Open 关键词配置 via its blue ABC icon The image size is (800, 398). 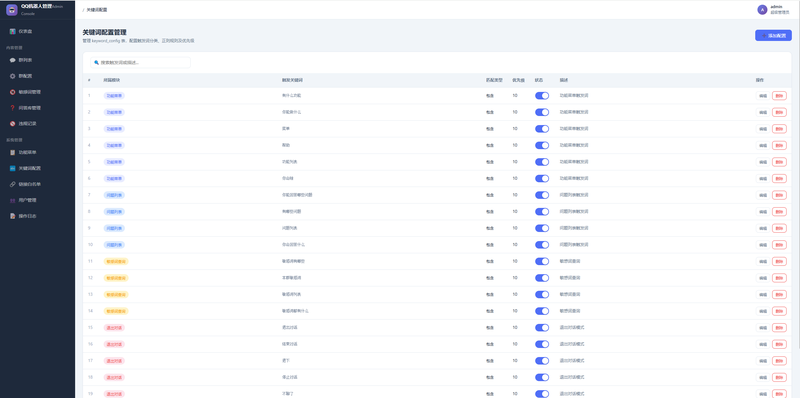tap(12, 168)
